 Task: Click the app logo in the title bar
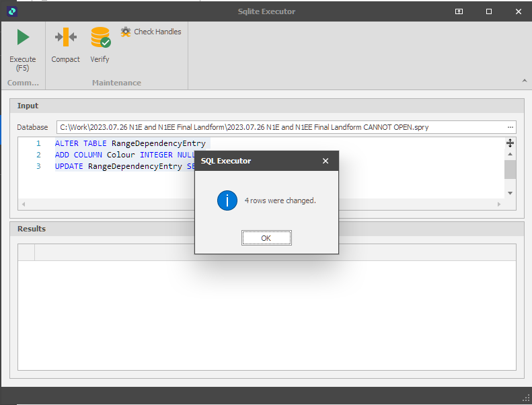[x=11, y=11]
